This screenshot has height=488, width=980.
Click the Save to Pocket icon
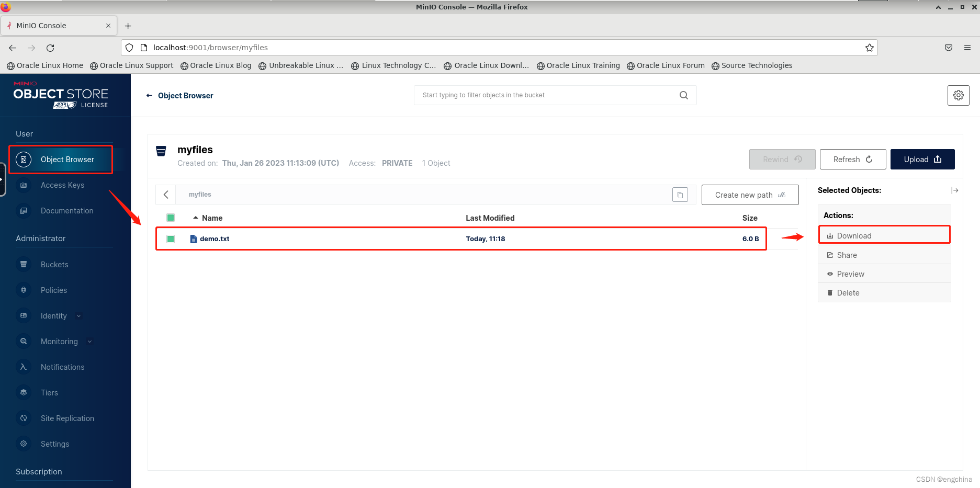949,48
